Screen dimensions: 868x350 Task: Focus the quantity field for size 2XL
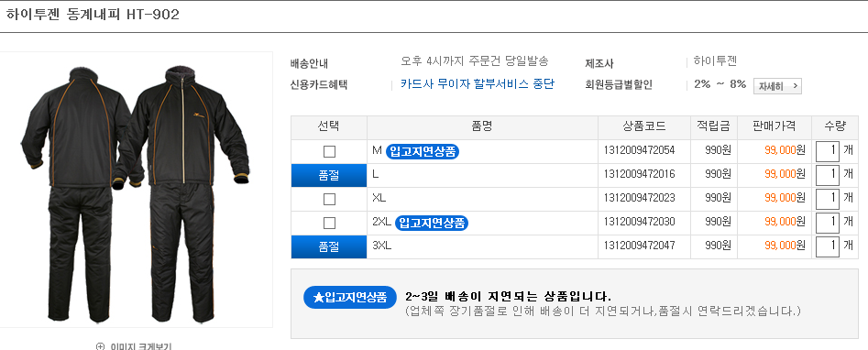(828, 222)
